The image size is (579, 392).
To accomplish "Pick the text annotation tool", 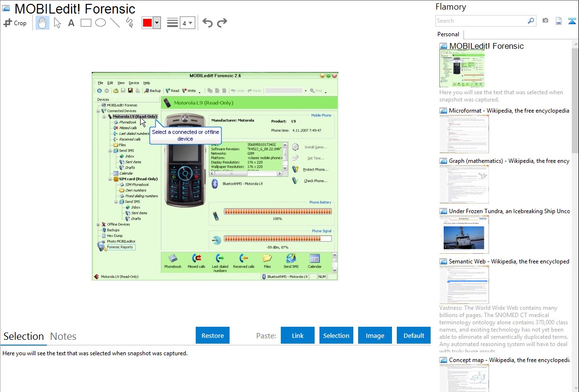I will [71, 23].
